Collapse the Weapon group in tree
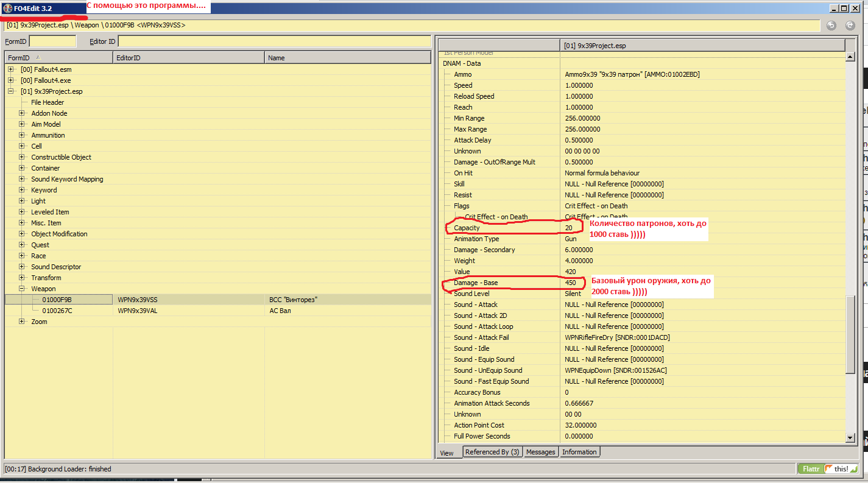Viewport: 868px width, 483px height. pyautogui.click(x=22, y=289)
